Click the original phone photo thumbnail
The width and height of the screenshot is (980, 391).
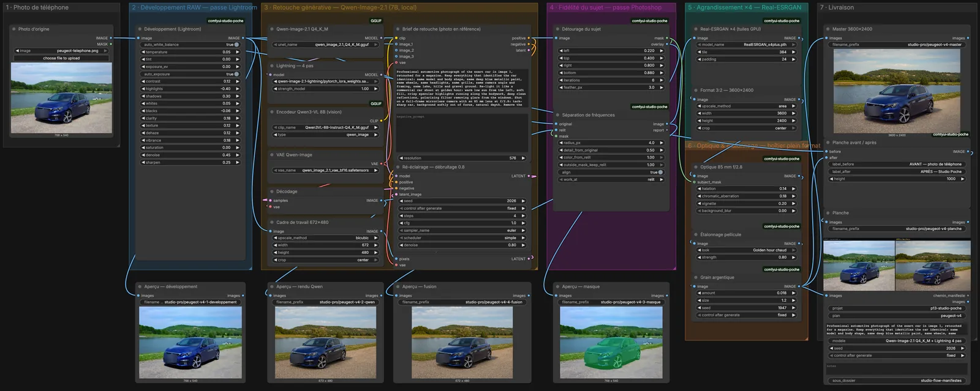[x=61, y=98]
